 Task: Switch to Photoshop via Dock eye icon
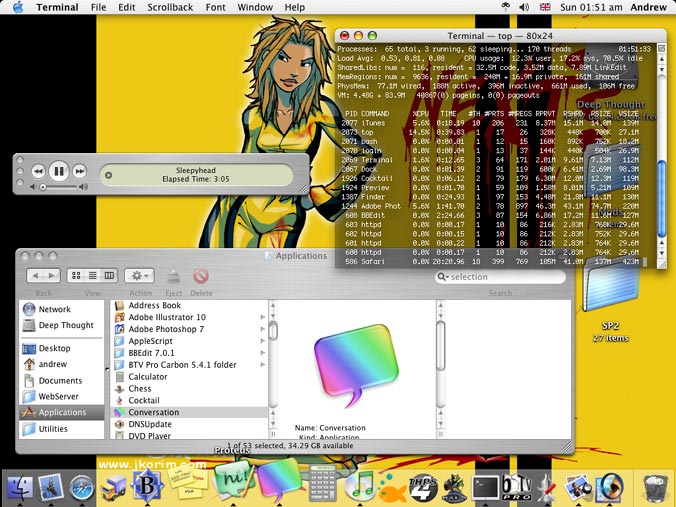[610, 488]
